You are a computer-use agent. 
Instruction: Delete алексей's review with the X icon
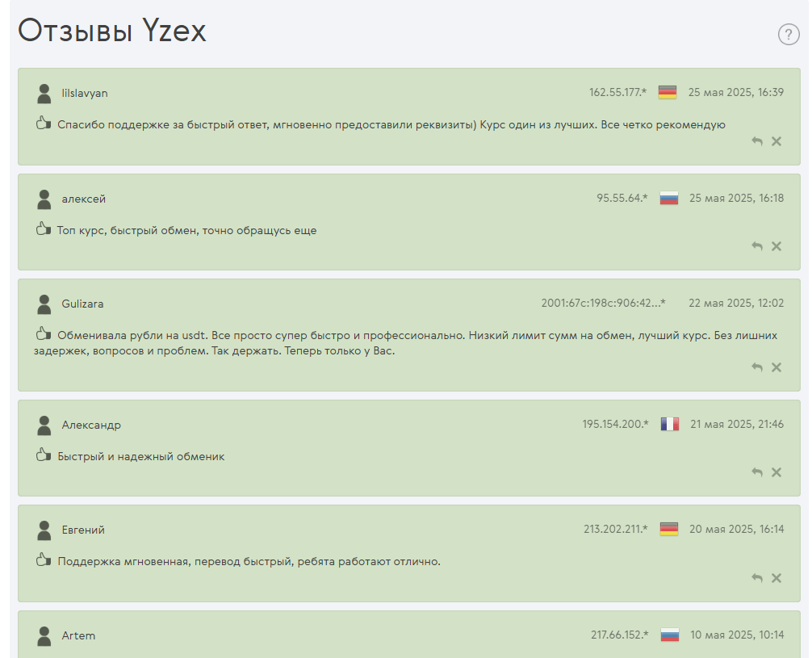click(776, 246)
